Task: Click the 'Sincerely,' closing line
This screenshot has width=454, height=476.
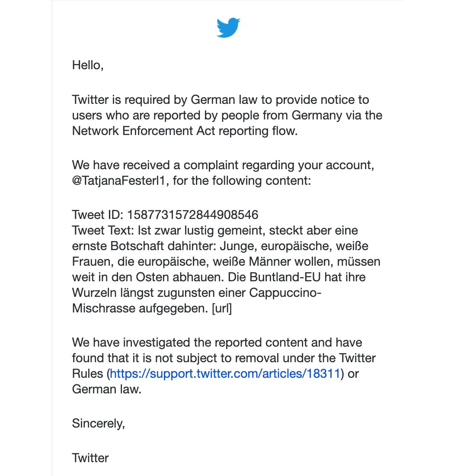Action: (x=98, y=423)
